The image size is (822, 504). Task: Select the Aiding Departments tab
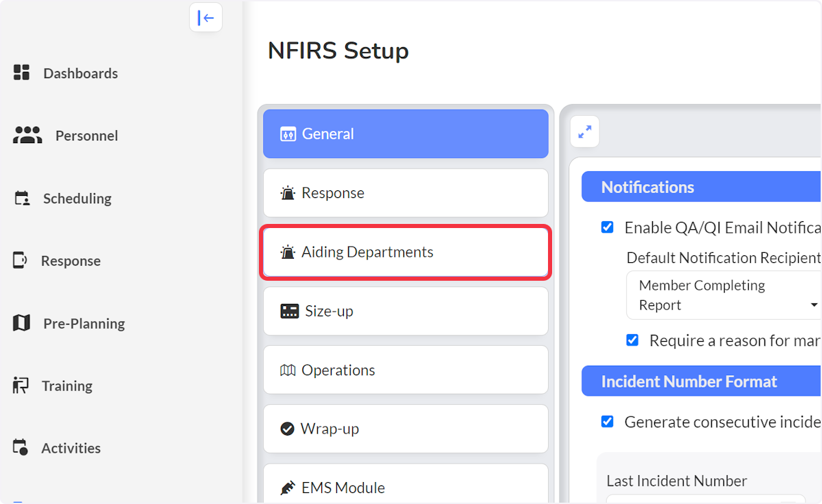coord(406,251)
